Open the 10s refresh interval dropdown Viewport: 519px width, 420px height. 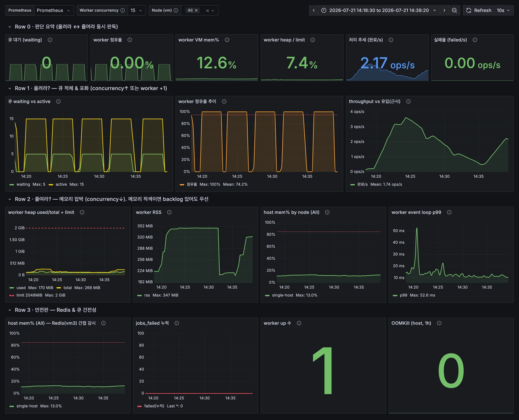(x=503, y=10)
